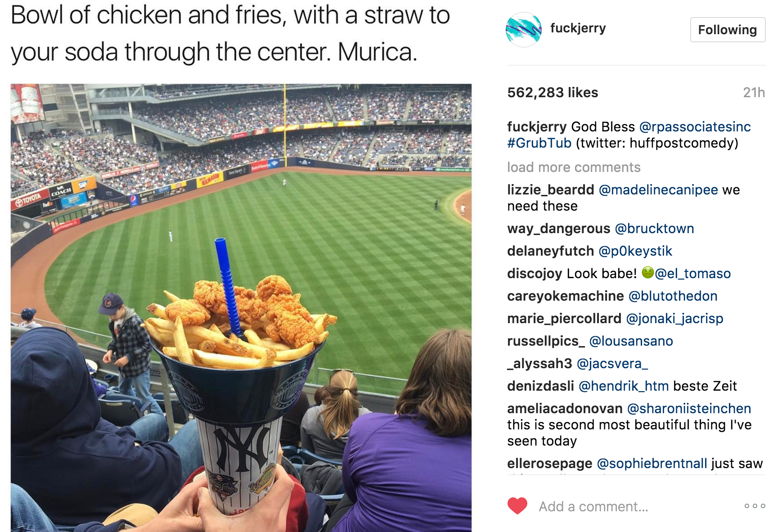The image size is (782, 532).
Task: Open the @sharoniisteinchen mention
Action: pyautogui.click(x=689, y=409)
